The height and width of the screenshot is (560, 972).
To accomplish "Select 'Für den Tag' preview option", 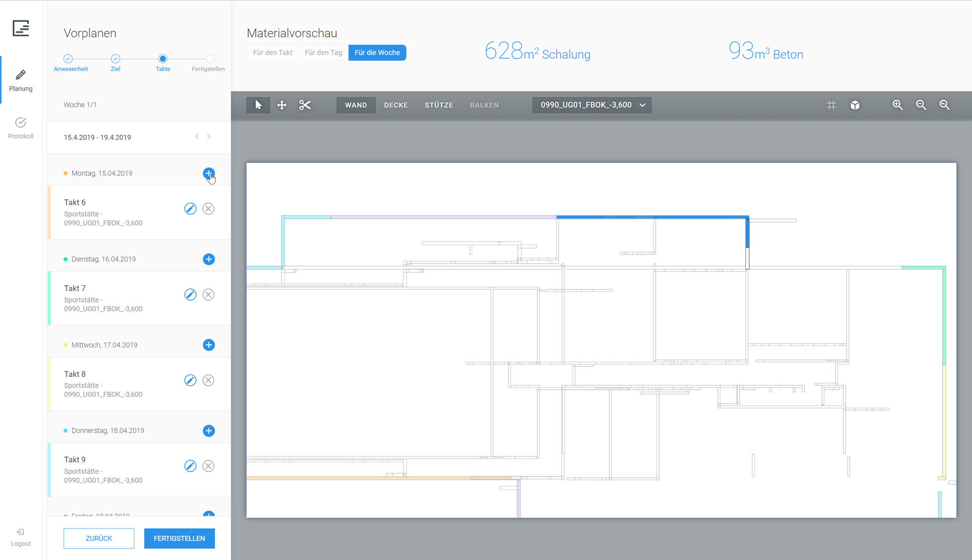I will pyautogui.click(x=323, y=53).
